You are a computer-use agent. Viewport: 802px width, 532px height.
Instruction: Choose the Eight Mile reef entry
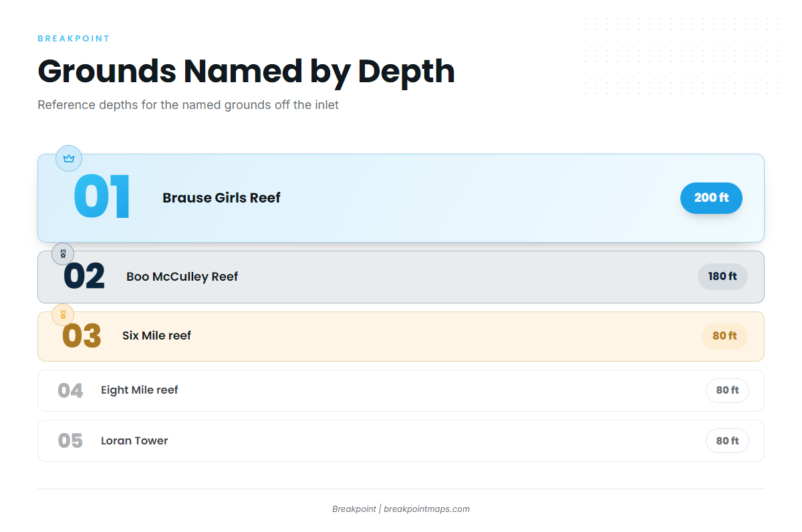coord(401,390)
